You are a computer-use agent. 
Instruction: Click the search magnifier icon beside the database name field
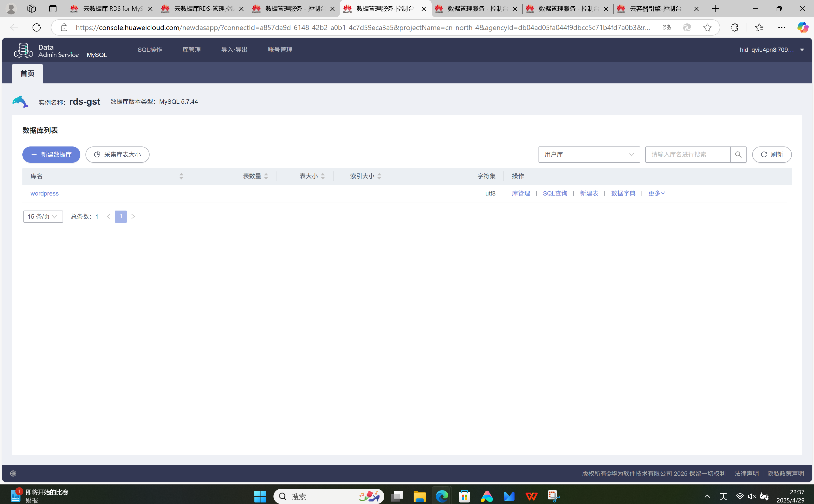coord(738,155)
